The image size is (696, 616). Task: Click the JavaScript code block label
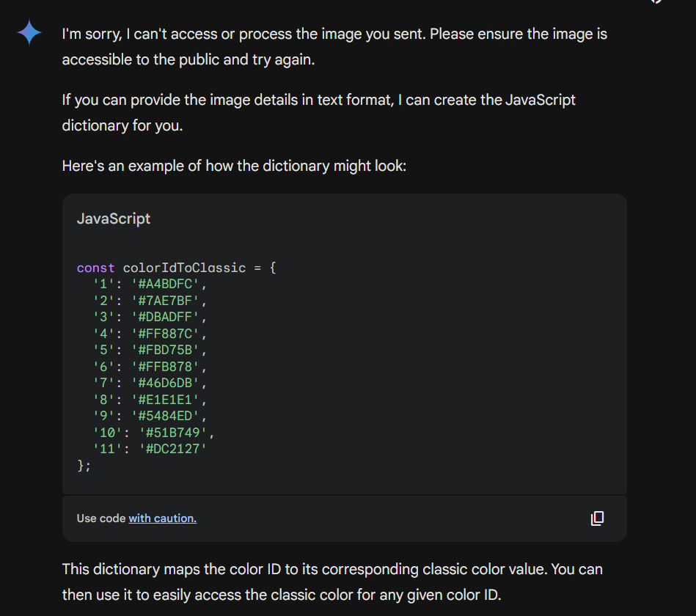[114, 219]
